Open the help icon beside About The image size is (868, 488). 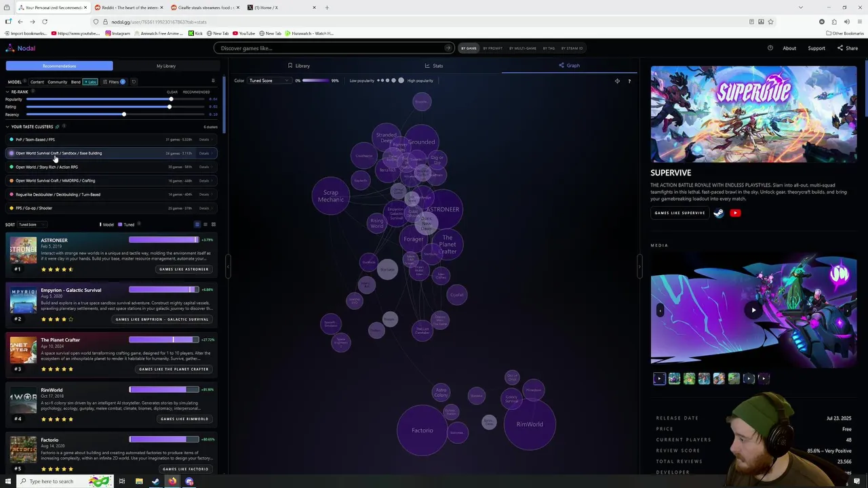coord(770,48)
